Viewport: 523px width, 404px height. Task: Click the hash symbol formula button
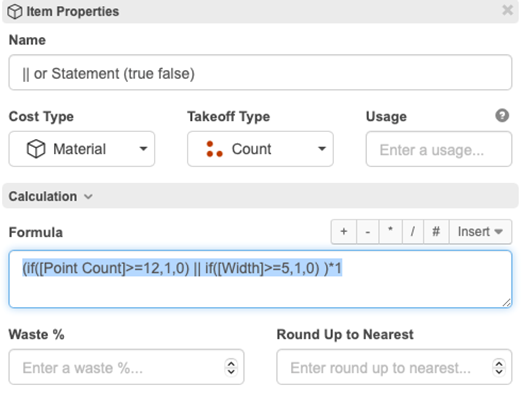click(436, 232)
